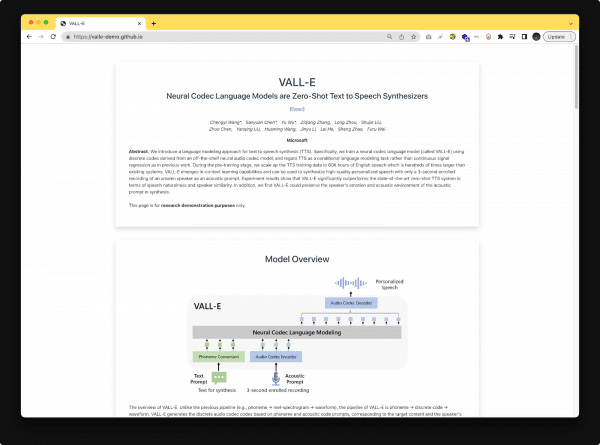Click the Update button in the toolbar

click(x=556, y=37)
